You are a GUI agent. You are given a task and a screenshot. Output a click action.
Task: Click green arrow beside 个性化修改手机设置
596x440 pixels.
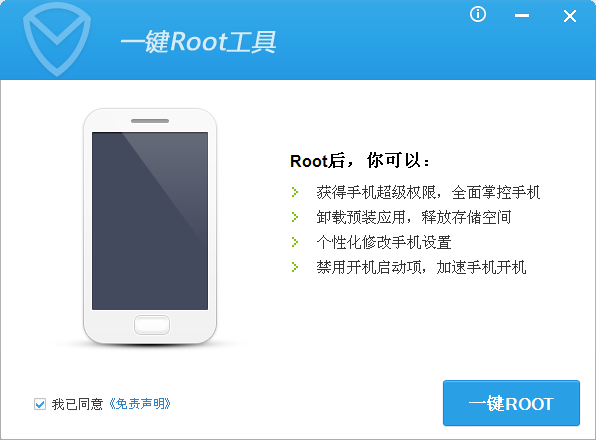pos(295,242)
